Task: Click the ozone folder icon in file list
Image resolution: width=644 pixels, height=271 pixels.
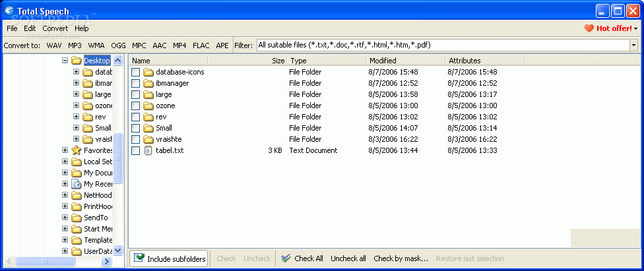Action: [x=148, y=105]
